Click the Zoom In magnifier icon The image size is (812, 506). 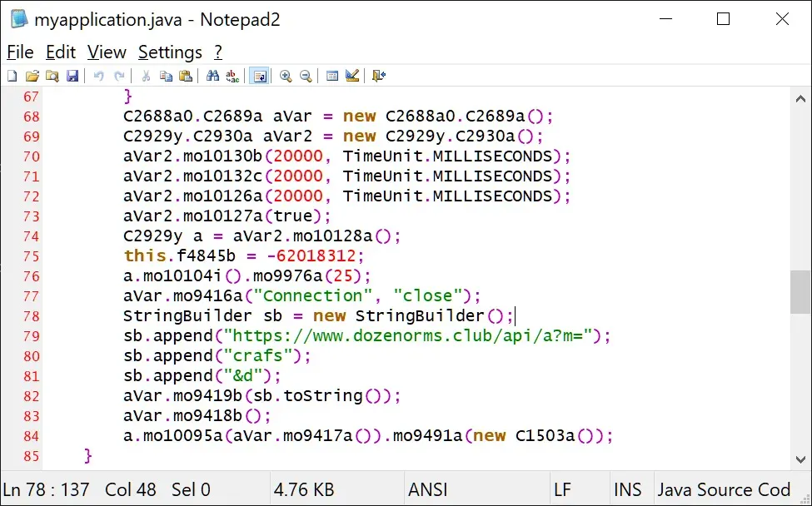click(286, 76)
